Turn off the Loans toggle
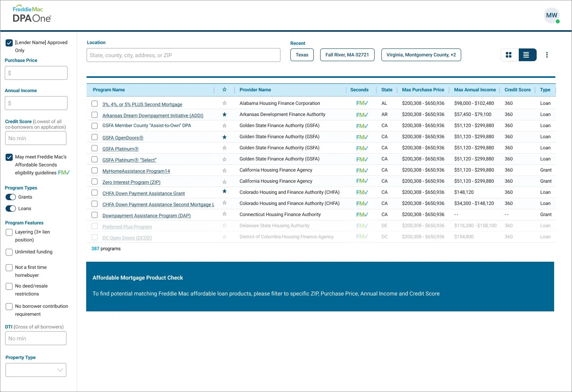Image resolution: width=572 pixels, height=392 pixels. coord(11,209)
